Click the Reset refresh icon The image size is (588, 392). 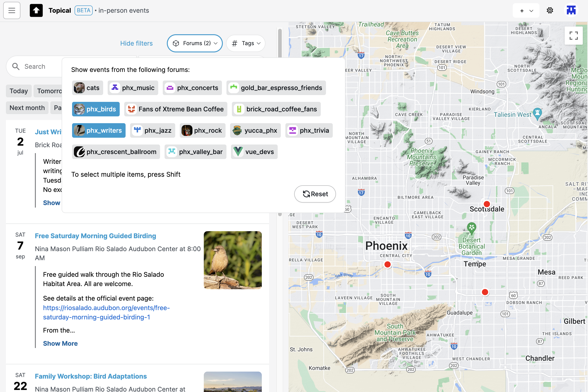(306, 194)
